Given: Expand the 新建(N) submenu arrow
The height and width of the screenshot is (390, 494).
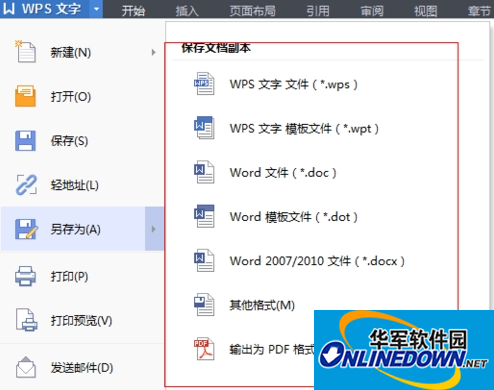Looking at the screenshot, I should tap(153, 52).
